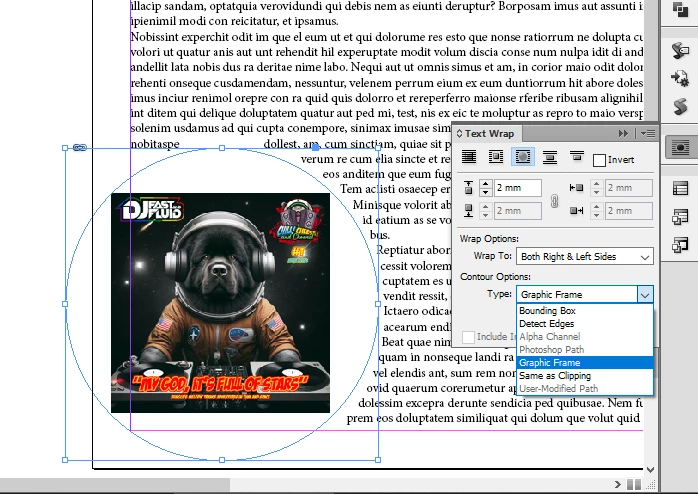Click the Bottom Offset 2 mm field
The width and height of the screenshot is (698, 494).
517,211
